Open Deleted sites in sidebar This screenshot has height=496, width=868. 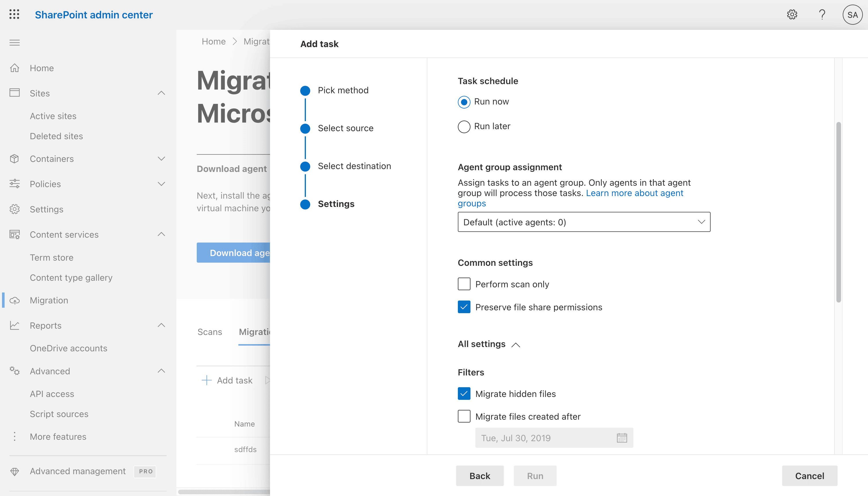click(56, 136)
